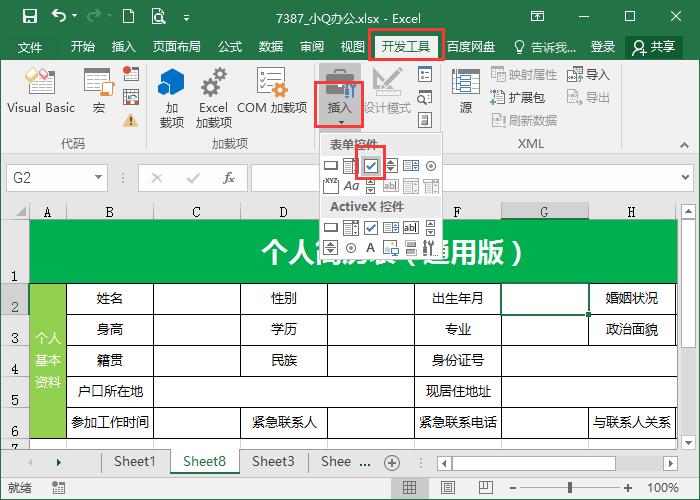Open Customize Quick Access Toolbar dropdown

[x=186, y=18]
